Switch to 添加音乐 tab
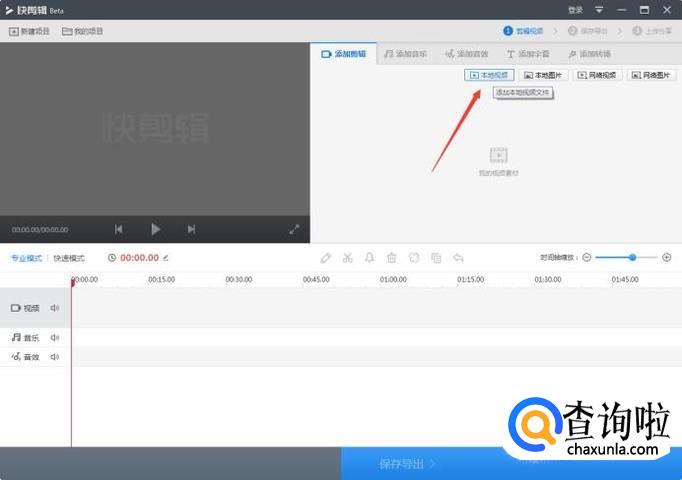The width and height of the screenshot is (682, 480). (x=407, y=54)
